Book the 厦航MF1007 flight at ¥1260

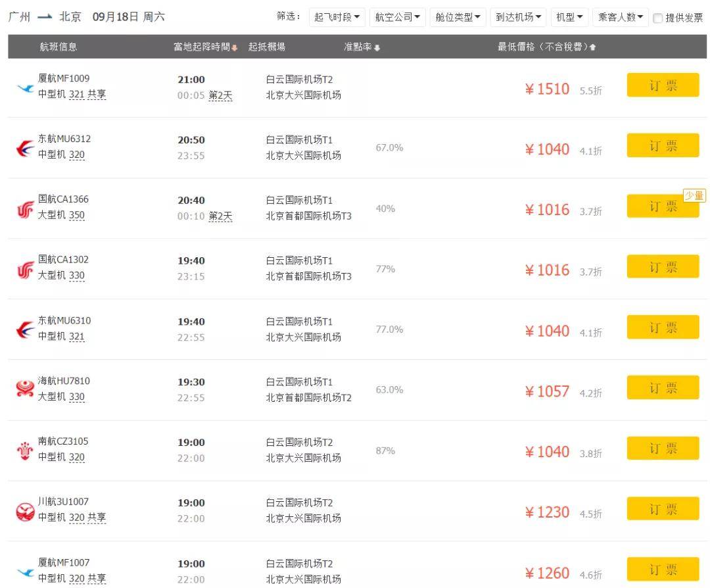(x=663, y=569)
